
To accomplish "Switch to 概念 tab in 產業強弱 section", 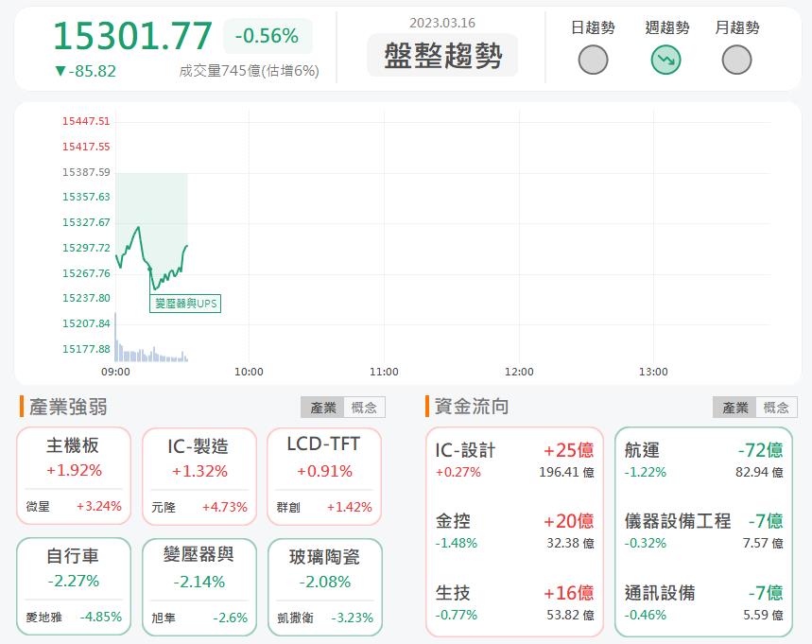I will (x=363, y=407).
